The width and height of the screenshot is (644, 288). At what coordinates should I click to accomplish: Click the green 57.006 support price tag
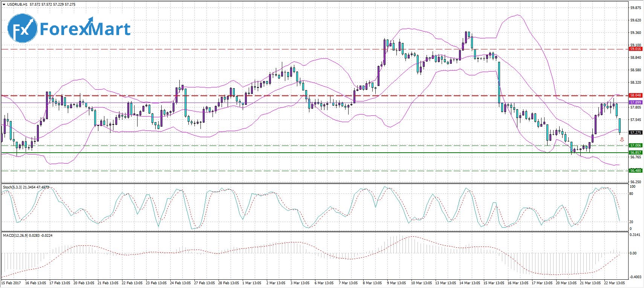point(636,146)
